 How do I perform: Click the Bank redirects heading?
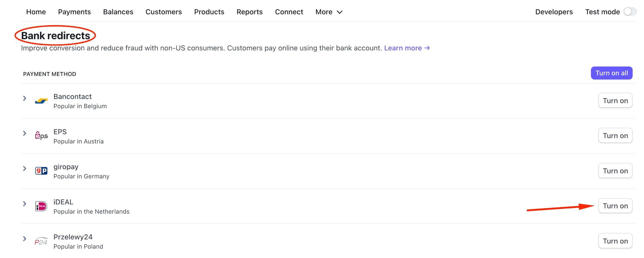tap(55, 36)
